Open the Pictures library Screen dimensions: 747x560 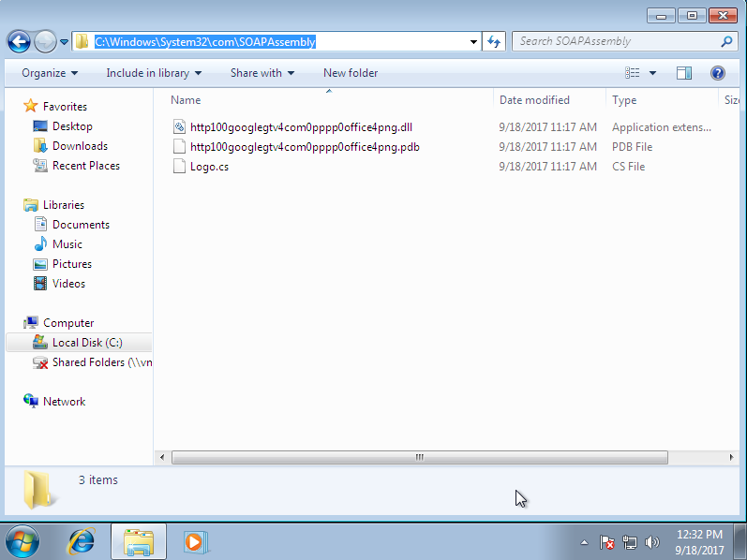(x=72, y=264)
